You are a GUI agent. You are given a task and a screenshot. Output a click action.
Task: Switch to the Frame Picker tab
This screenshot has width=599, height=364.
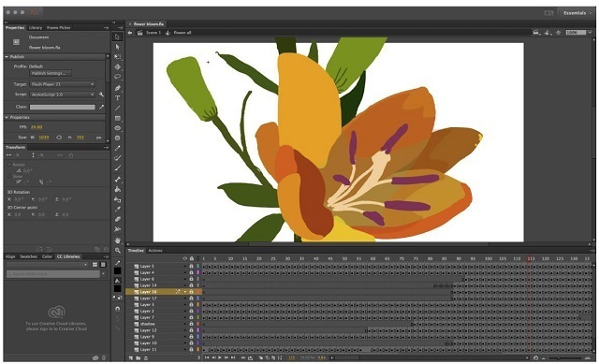[x=58, y=28]
